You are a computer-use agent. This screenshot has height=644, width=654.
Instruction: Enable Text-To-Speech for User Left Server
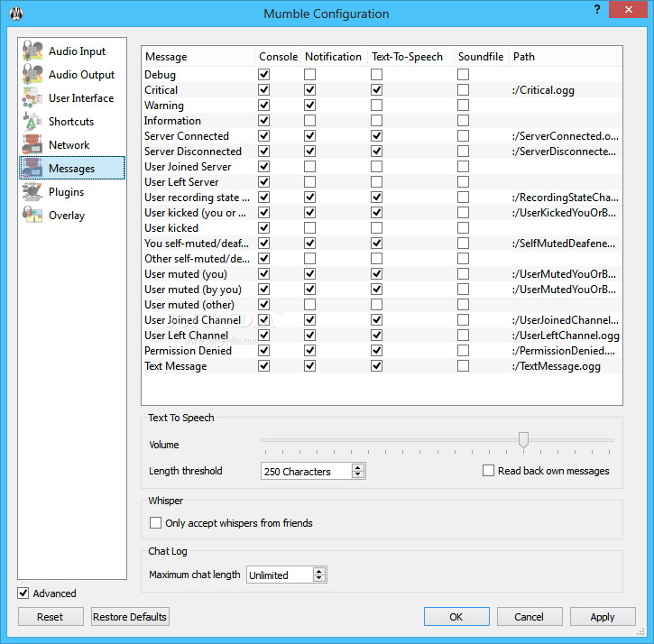[x=377, y=182]
